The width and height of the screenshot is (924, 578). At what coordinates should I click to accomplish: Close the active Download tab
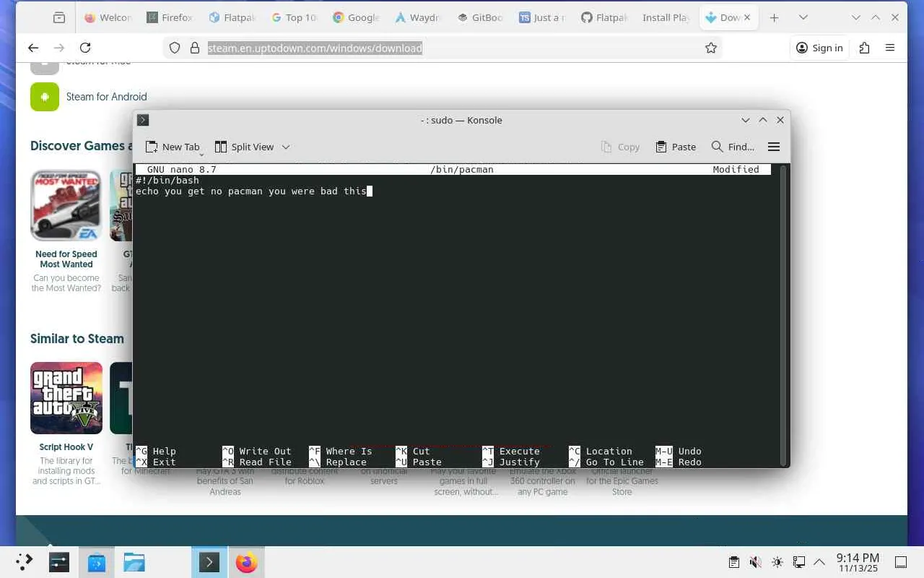point(747,17)
